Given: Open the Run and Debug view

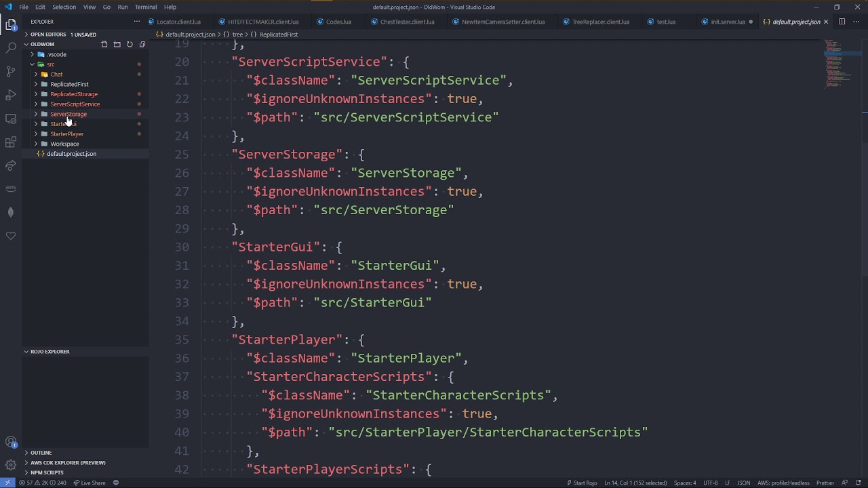Looking at the screenshot, I should tap(11, 95).
